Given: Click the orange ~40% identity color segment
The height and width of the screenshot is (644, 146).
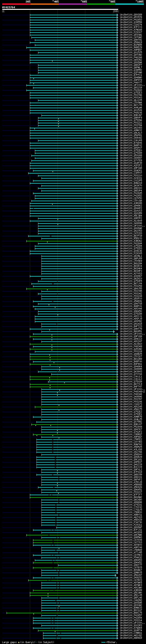Looking at the screenshot, I should click(45, 4).
